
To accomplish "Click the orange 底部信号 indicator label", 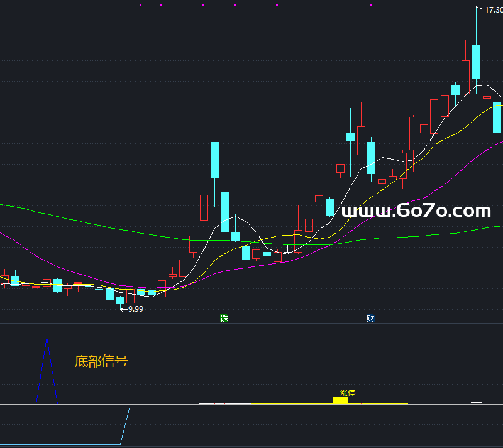I will [x=101, y=361].
